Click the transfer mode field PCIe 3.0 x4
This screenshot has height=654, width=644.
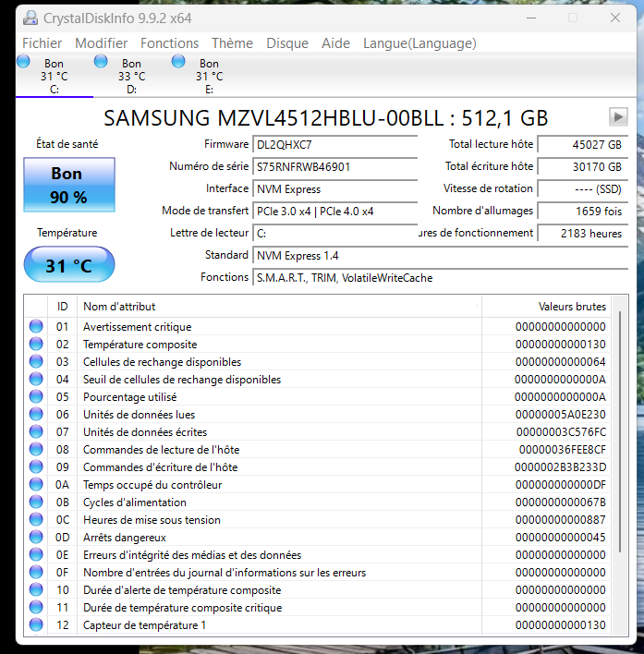(334, 211)
